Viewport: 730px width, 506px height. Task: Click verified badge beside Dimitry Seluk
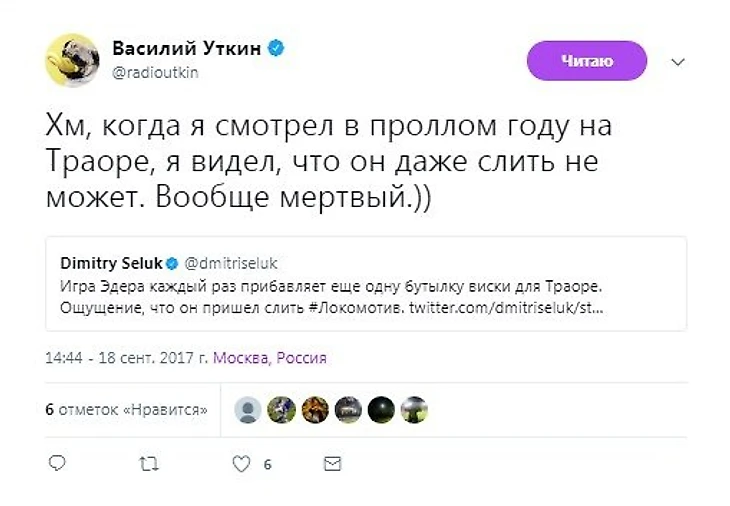pyautogui.click(x=171, y=263)
